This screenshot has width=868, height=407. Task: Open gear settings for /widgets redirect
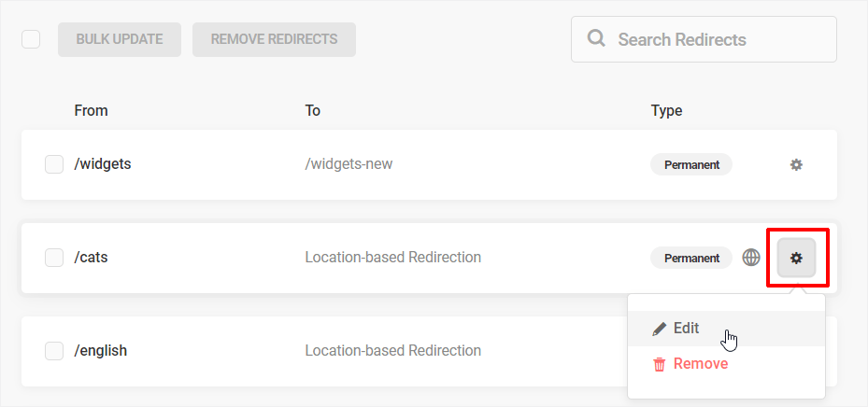coord(796,165)
